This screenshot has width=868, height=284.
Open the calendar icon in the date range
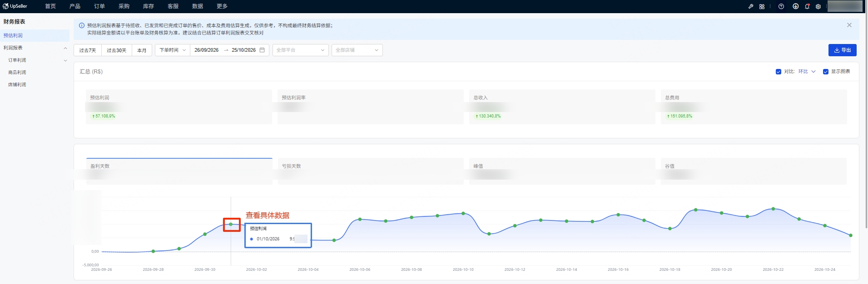pos(262,50)
